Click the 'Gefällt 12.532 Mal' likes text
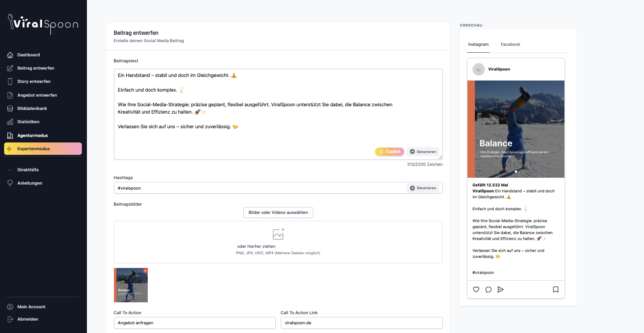Viewport: 644px width, 333px height. [490, 185]
